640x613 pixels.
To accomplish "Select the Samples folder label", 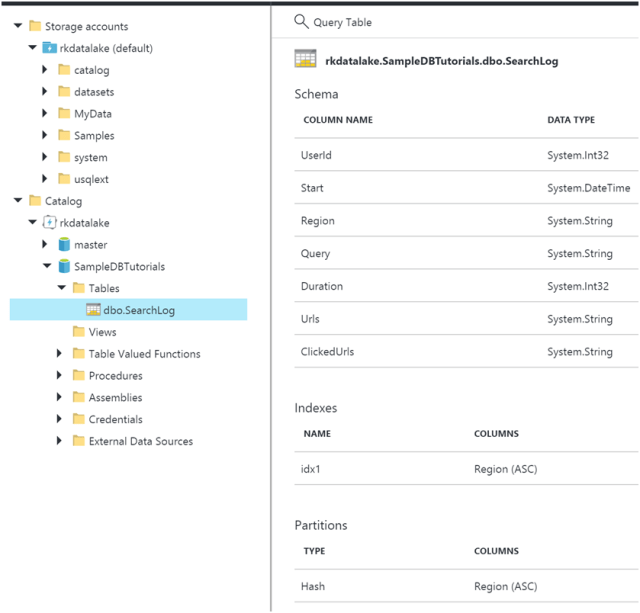I will pos(94,135).
